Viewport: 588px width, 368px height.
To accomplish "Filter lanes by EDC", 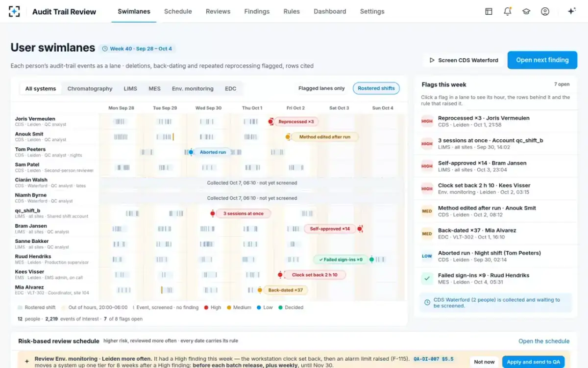I will (x=230, y=89).
